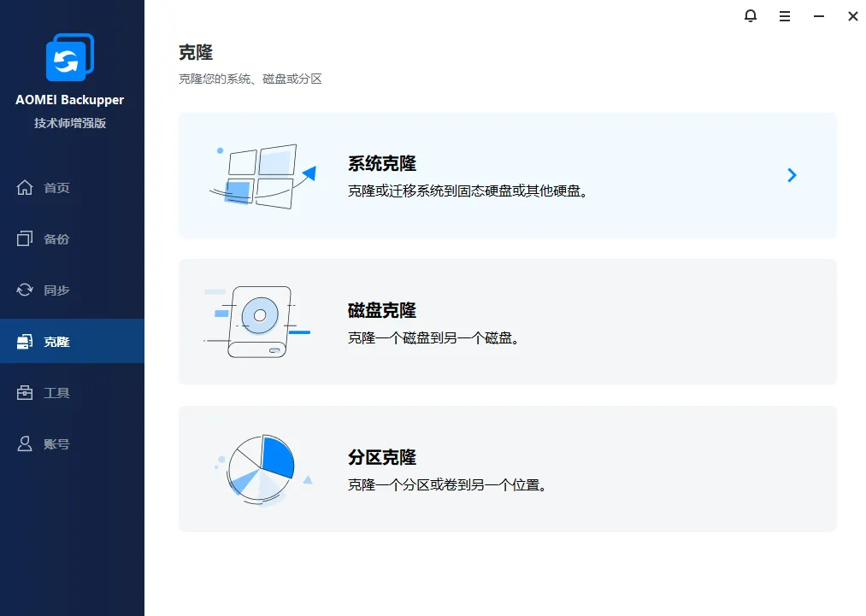Open the 同步 sync icon
This screenshot has height=616, width=866.
(x=24, y=290)
